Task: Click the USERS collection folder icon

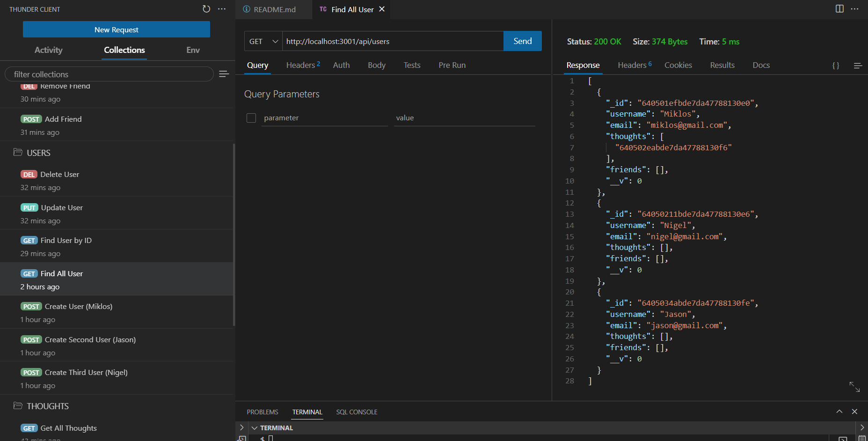Action: [18, 152]
